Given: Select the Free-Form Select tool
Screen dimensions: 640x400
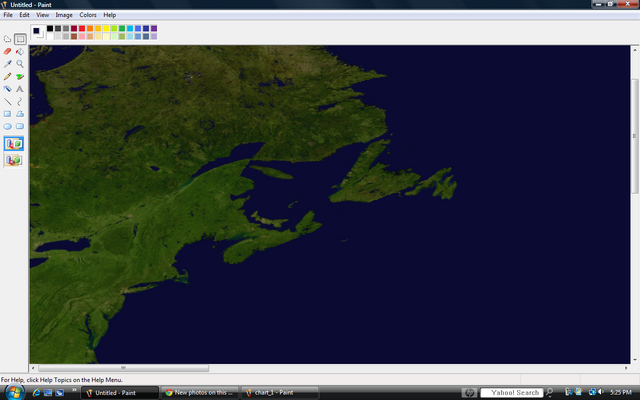Looking at the screenshot, I should (x=7, y=39).
